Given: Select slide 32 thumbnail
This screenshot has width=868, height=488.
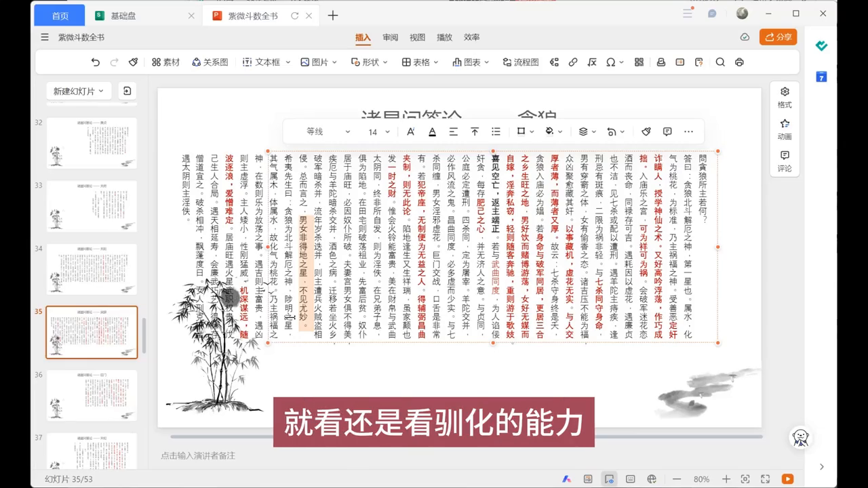Looking at the screenshot, I should coord(92,143).
